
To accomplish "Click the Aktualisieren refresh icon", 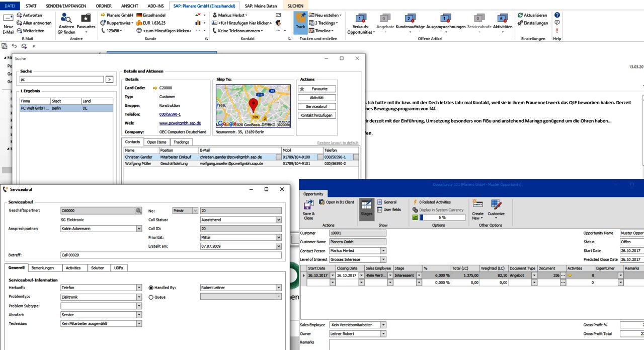I will tap(521, 15).
